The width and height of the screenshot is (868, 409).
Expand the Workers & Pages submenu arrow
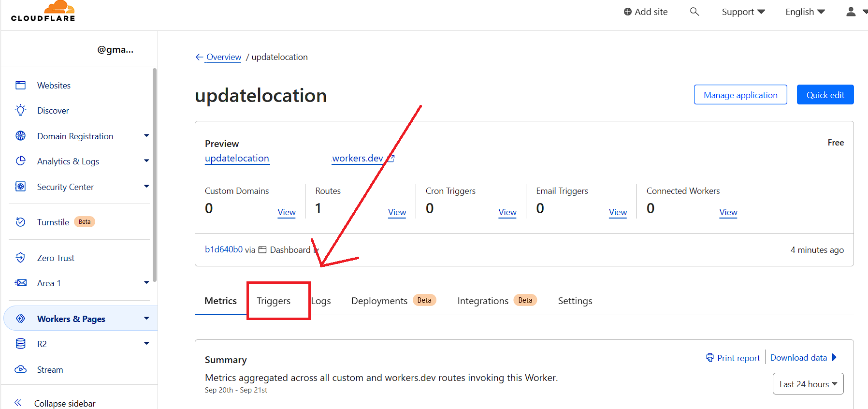(x=146, y=319)
